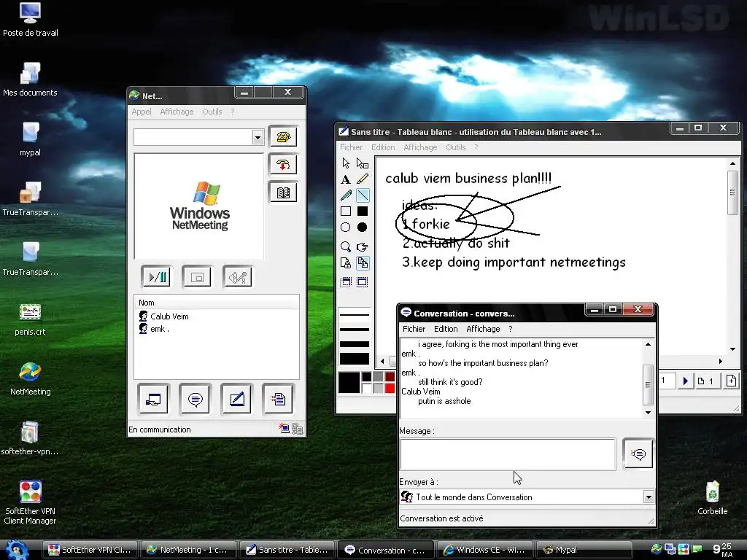Screen dimensions: 747x560
Task: Click the Transfer Files button
Action: (x=278, y=399)
